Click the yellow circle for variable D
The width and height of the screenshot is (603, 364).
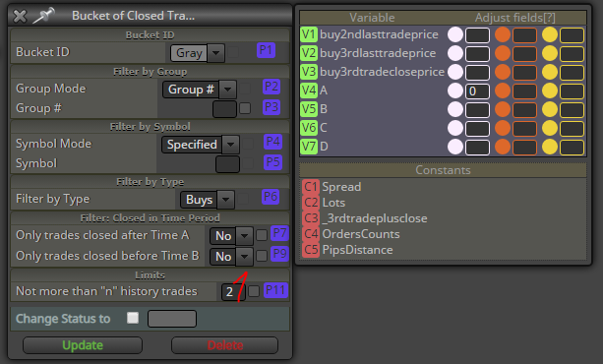[x=550, y=147]
